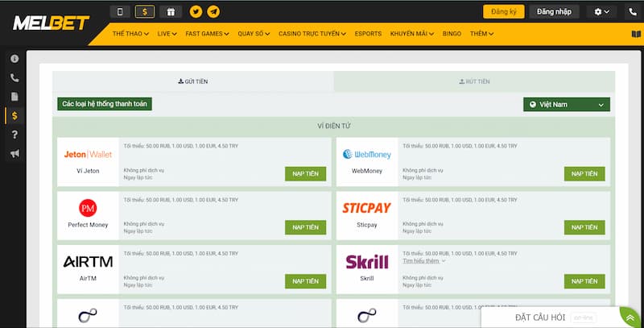Open the Twitter icon link

click(x=196, y=11)
